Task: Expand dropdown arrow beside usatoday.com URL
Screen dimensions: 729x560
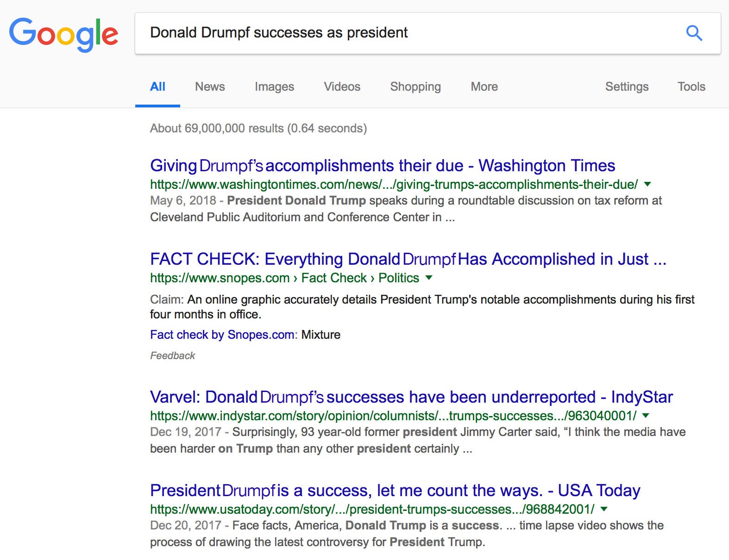Action: click(604, 509)
